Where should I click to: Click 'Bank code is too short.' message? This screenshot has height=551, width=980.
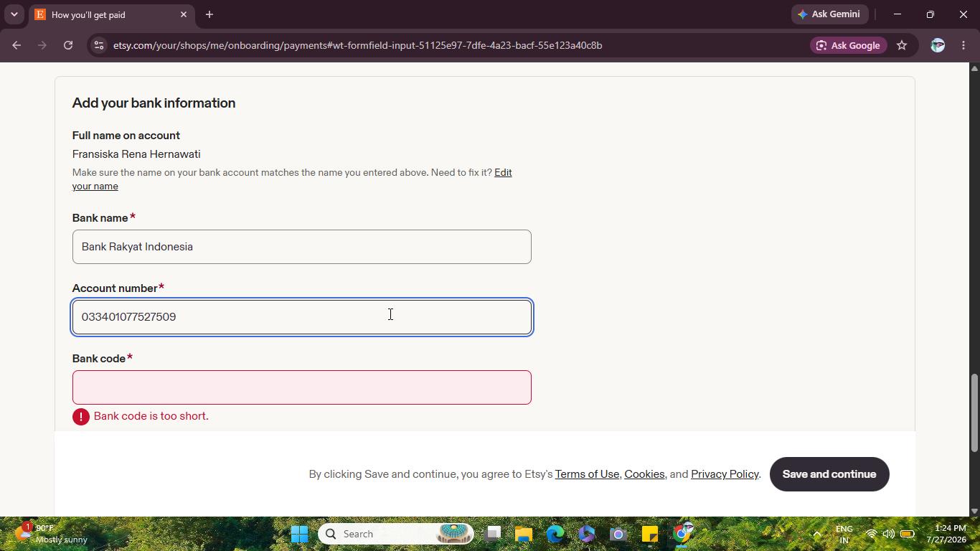point(151,416)
